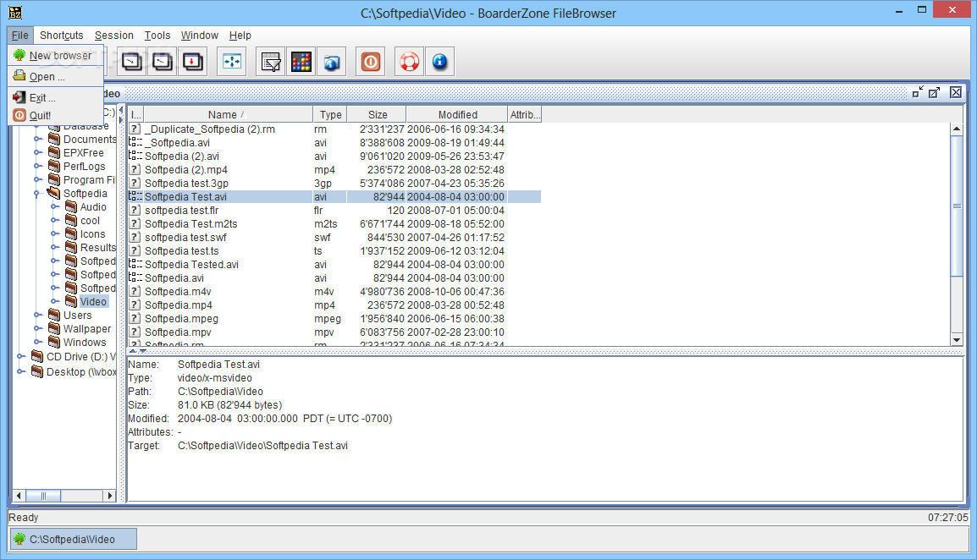Click the open Softpedia folder icon in tree

click(54, 193)
